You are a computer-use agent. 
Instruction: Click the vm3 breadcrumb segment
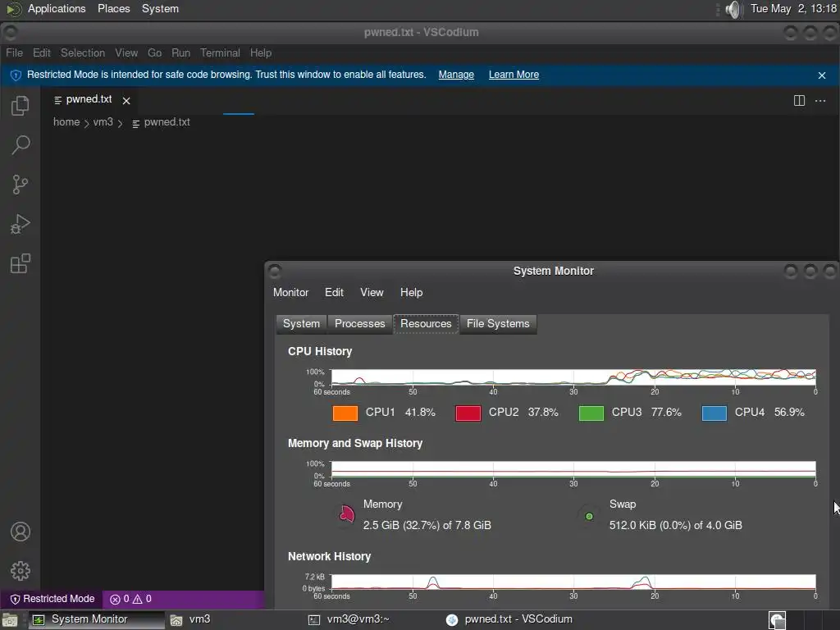tap(103, 122)
